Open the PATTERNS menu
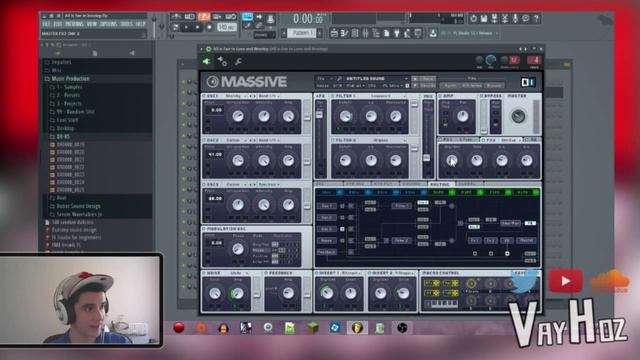 [x=74, y=24]
